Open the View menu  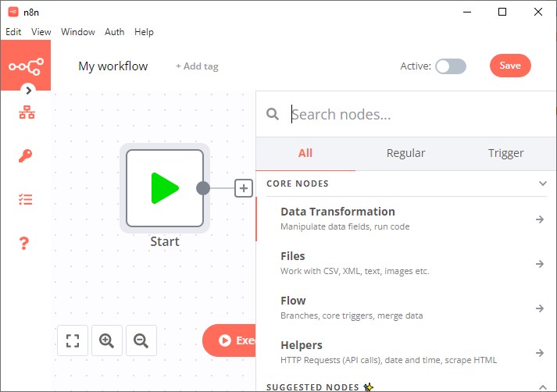[x=41, y=32]
